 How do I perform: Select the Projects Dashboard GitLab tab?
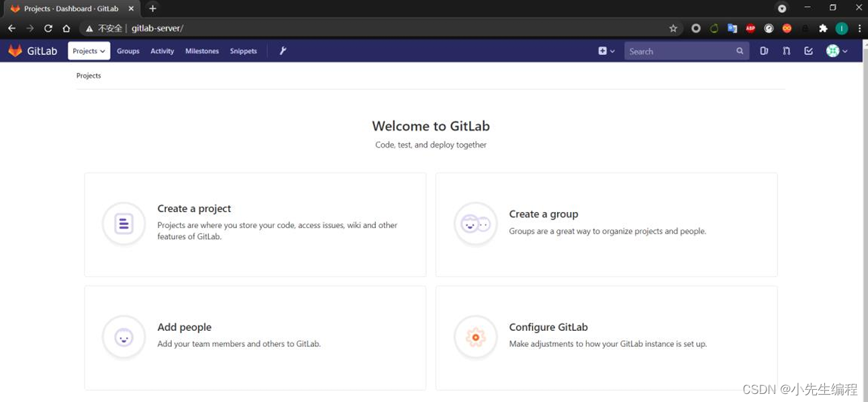[71, 9]
